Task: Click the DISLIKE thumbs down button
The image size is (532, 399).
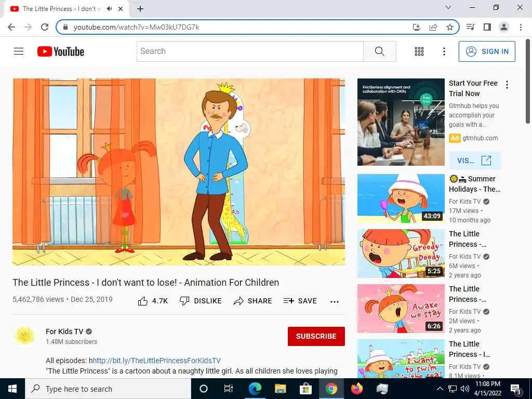Action: (201, 301)
